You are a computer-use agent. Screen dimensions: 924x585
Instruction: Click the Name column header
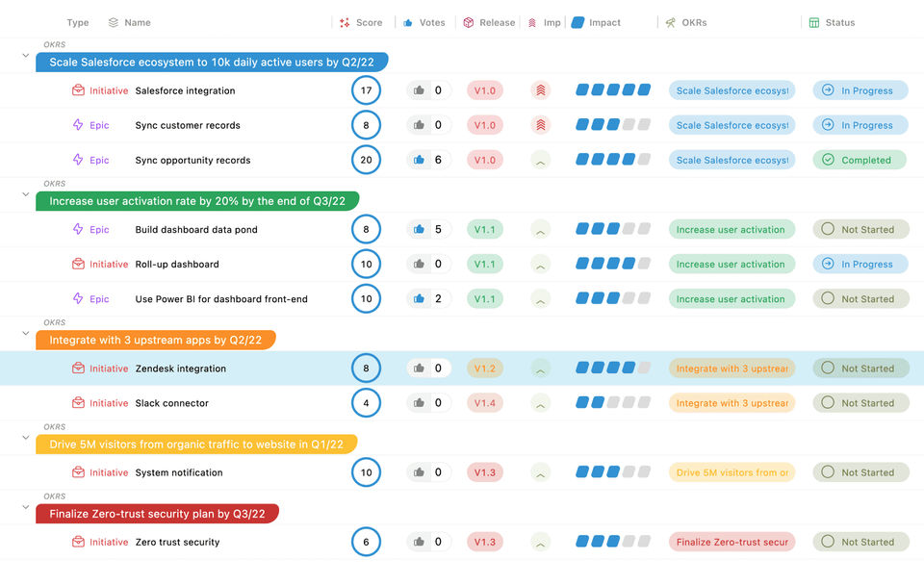pyautogui.click(x=137, y=22)
